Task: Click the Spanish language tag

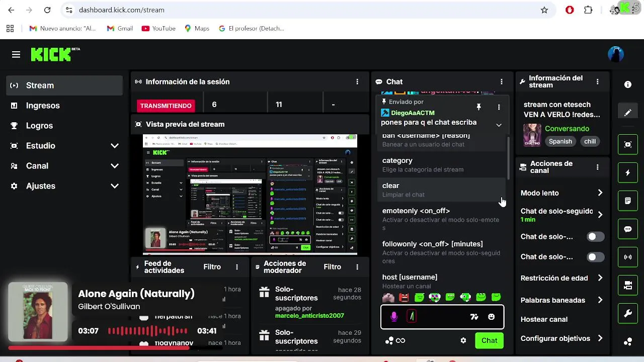Action: pos(560,141)
